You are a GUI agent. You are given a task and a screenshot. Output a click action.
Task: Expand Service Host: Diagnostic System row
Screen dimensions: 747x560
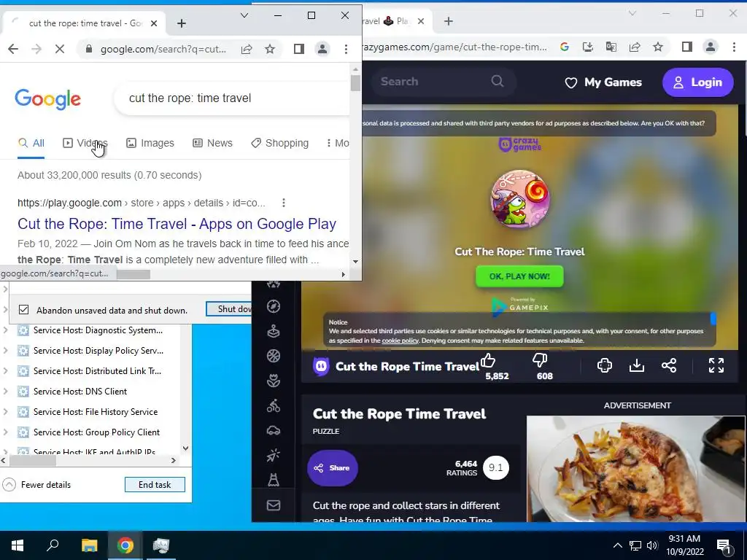coord(5,330)
